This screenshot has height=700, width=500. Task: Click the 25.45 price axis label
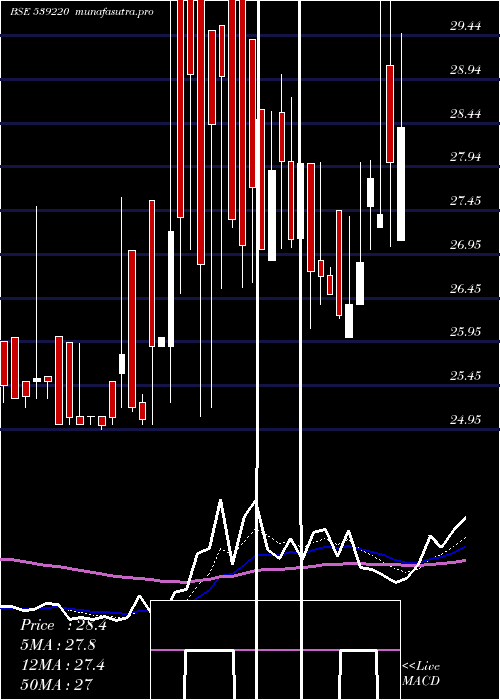point(465,375)
